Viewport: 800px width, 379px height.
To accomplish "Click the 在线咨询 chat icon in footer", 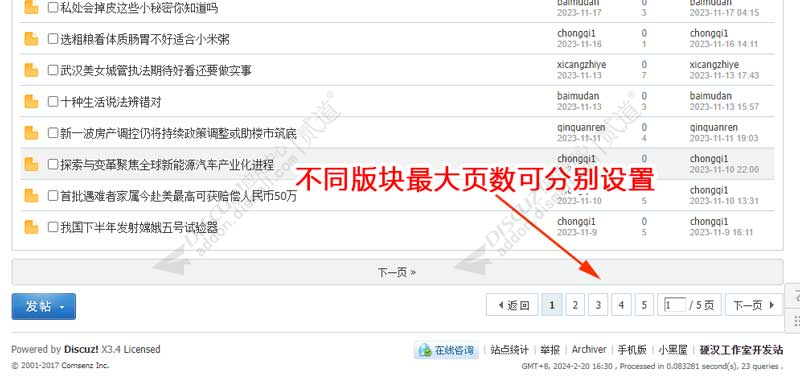I will point(424,350).
